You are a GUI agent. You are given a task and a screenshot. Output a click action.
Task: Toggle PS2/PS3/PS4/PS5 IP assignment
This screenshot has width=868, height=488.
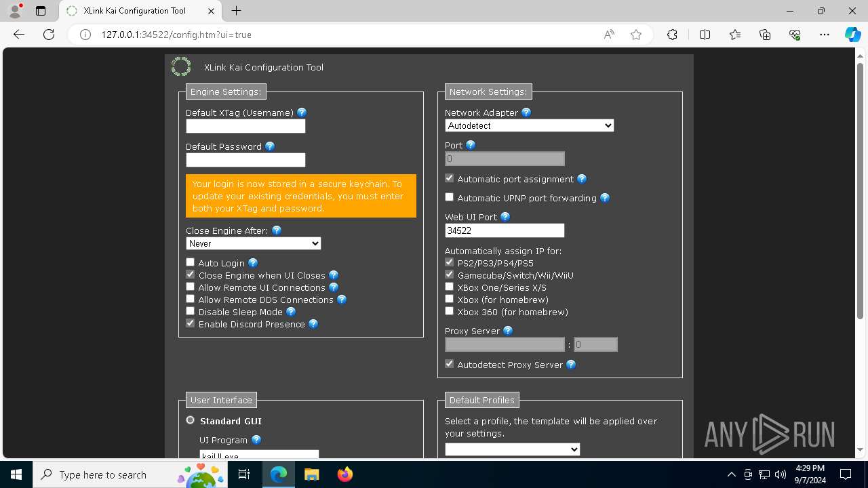tap(450, 262)
